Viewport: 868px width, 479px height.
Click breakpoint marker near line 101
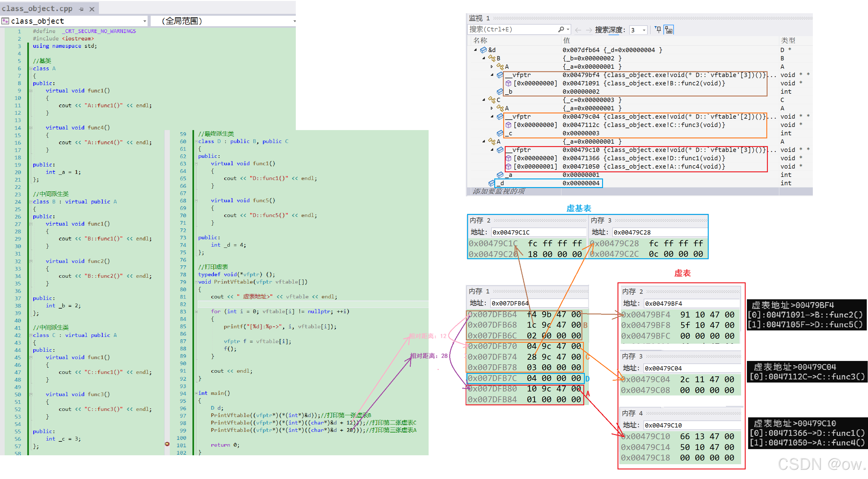tap(167, 444)
